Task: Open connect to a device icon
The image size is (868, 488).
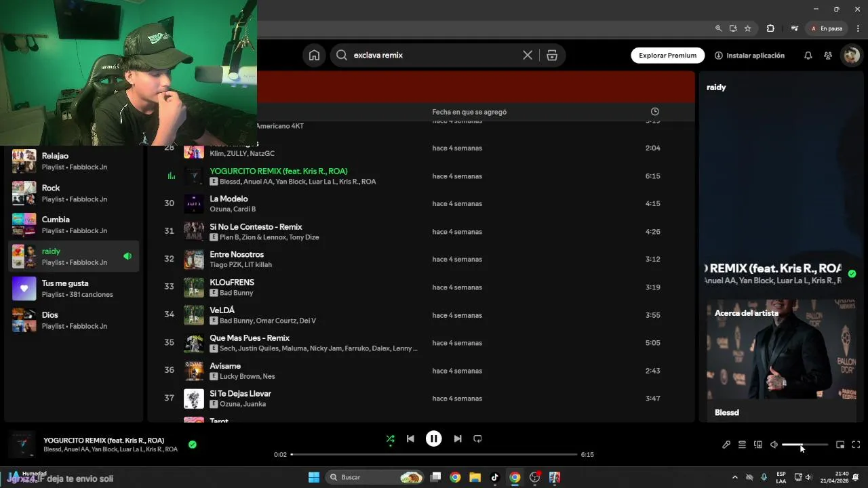Action: tap(758, 445)
